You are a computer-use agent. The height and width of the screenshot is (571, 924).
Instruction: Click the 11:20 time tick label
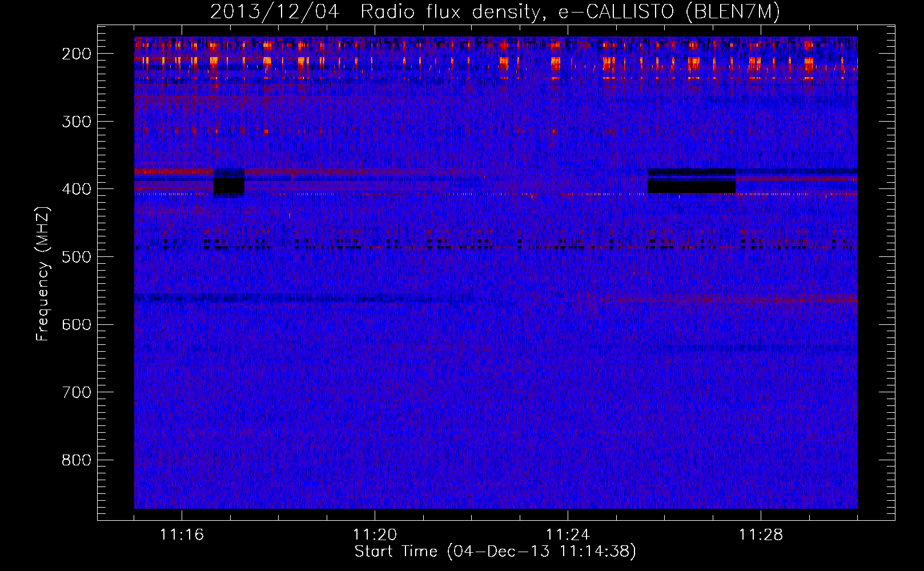(x=375, y=534)
